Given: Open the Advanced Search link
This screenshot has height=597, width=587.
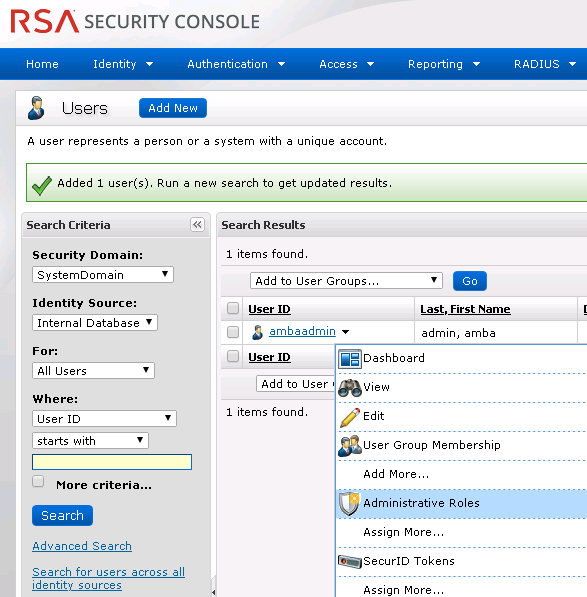Looking at the screenshot, I should click(82, 546).
